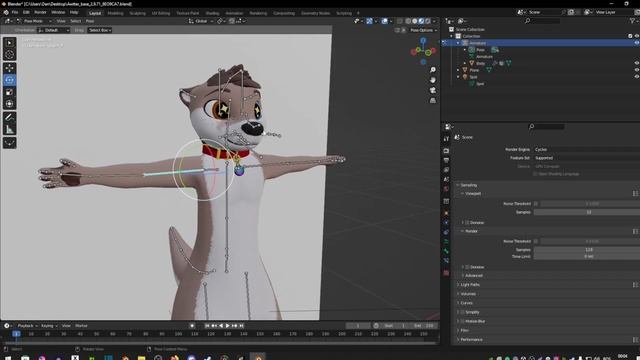Toggle the camera view icon
Image resolution: width=640 pixels, height=360 pixels.
click(x=433, y=90)
